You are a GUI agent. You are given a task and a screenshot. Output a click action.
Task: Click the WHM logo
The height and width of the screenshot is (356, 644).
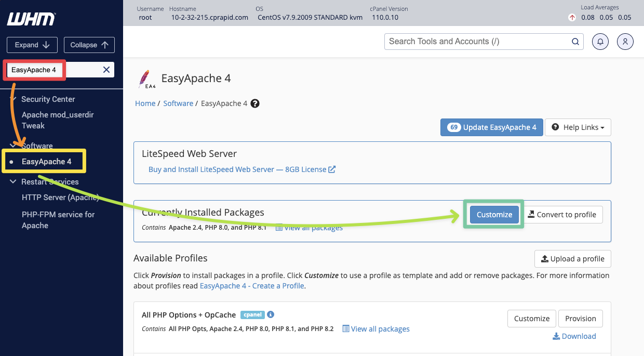[31, 19]
